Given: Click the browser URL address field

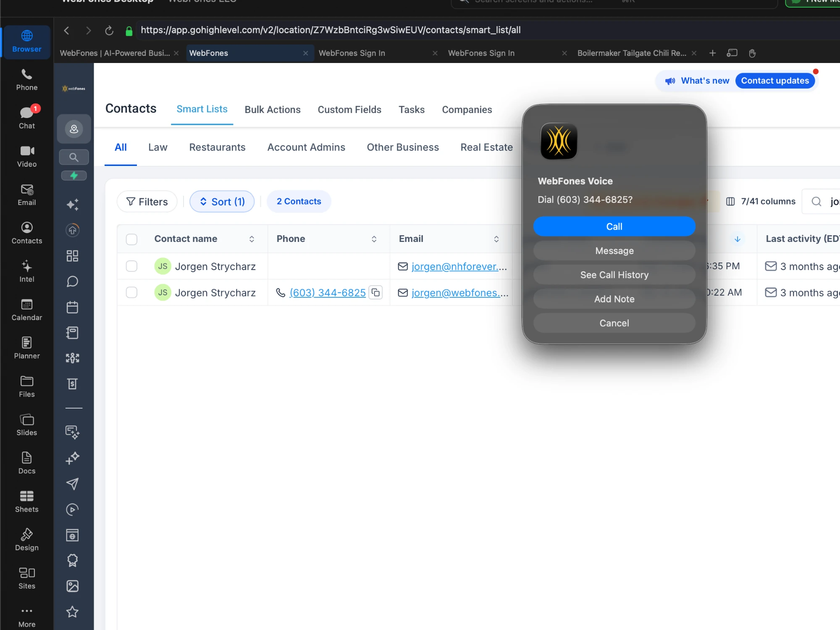Looking at the screenshot, I should click(487, 30).
